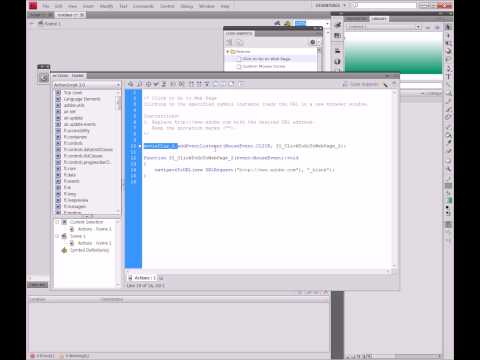Click the Edit Scene icon above stage

pyautogui.click(x=277, y=23)
